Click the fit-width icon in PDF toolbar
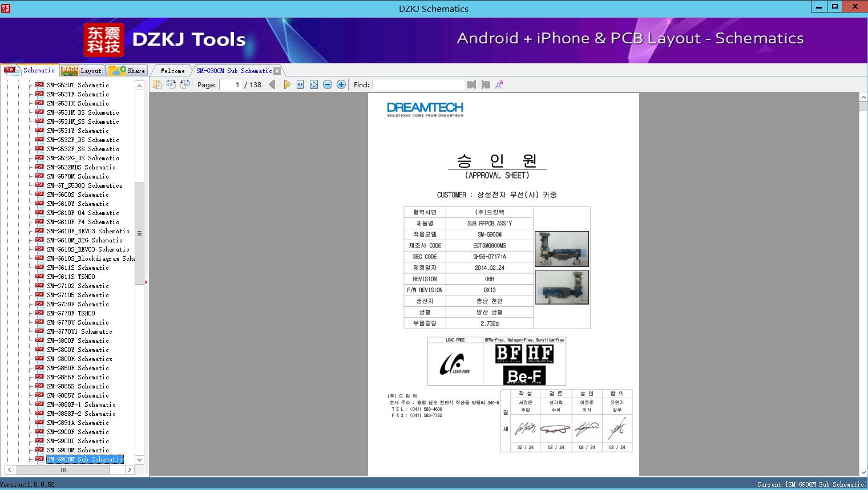Image resolution: width=868 pixels, height=490 pixels. click(300, 84)
